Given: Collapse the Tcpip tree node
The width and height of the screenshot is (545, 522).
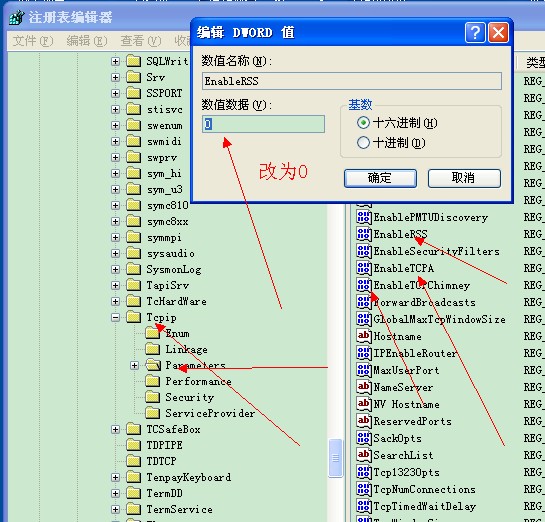Looking at the screenshot, I should click(x=115, y=317).
